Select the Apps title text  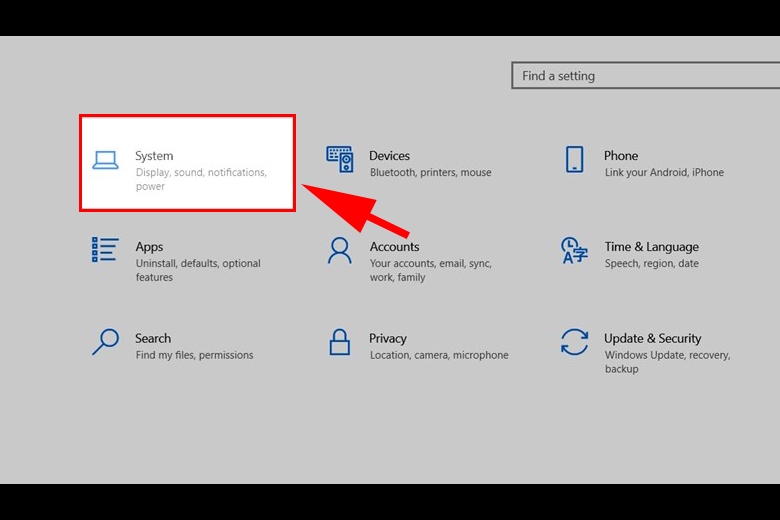pyautogui.click(x=149, y=247)
